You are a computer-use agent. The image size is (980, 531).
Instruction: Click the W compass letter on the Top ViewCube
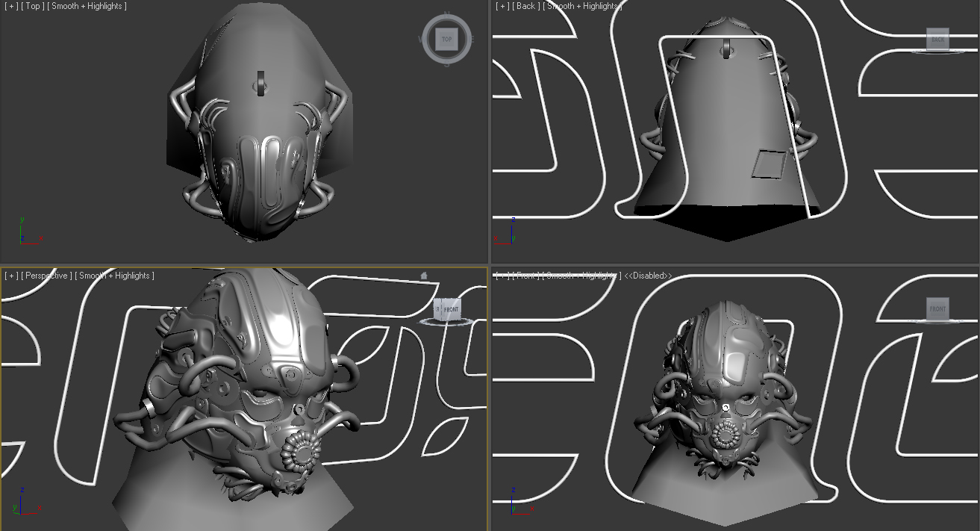(422, 39)
